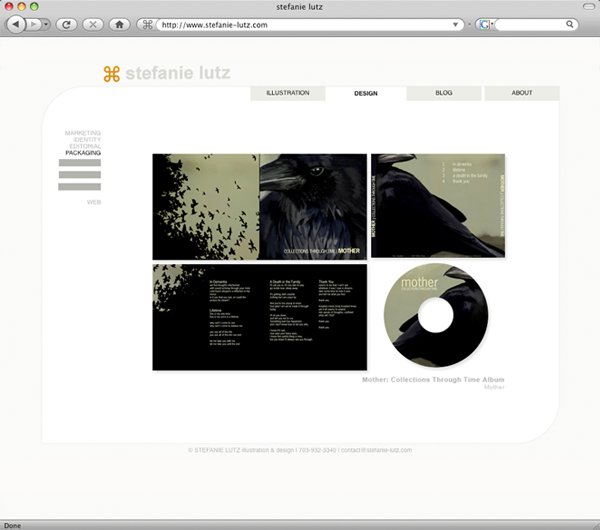Open the BLOG tab
The height and width of the screenshot is (530, 600).
pos(444,93)
